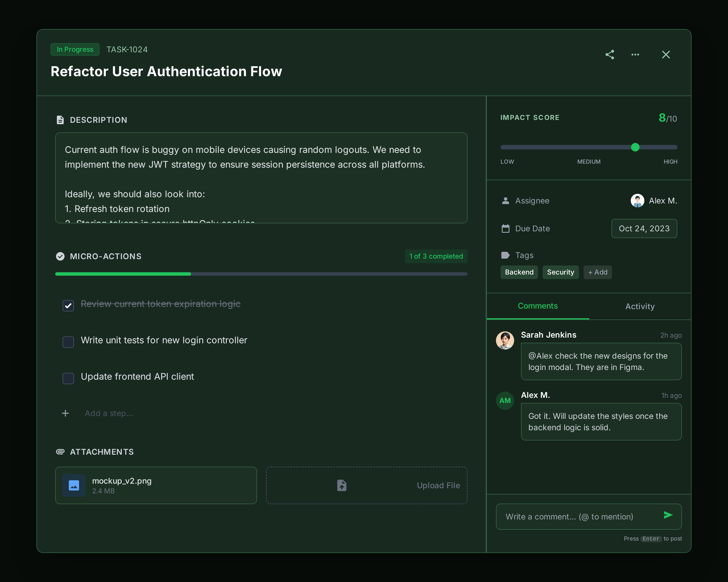Click Alex M. assignee avatar

click(x=638, y=201)
